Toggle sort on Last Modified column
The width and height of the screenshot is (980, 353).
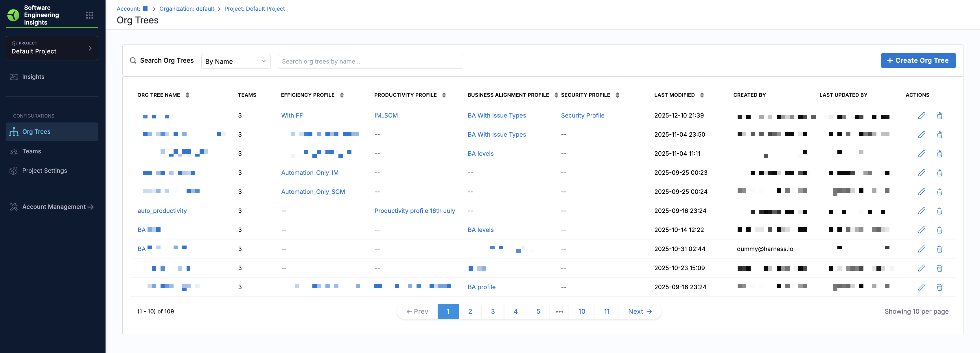pyautogui.click(x=702, y=95)
